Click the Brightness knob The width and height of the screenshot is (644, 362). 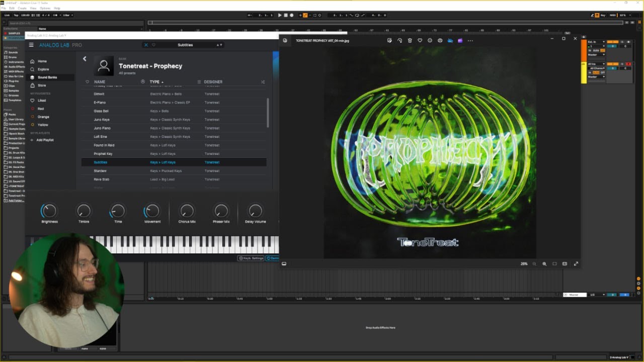coord(49,211)
